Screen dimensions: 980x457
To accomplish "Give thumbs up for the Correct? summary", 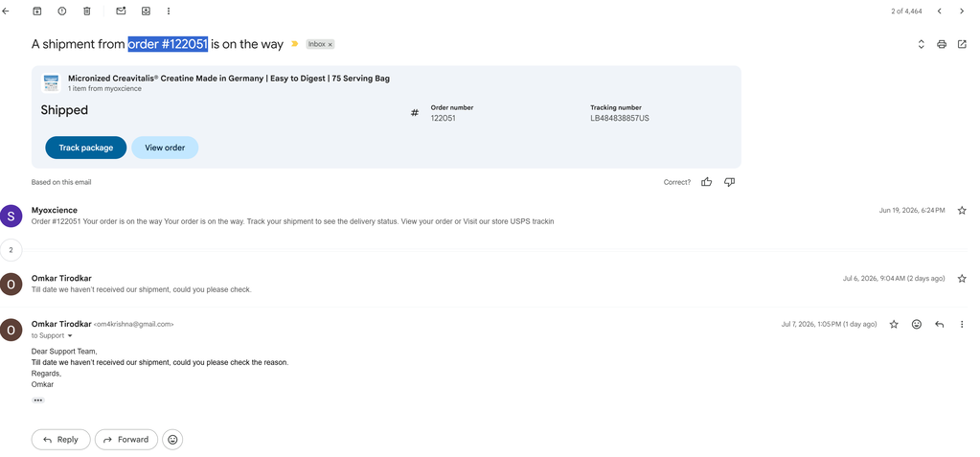I will pyautogui.click(x=706, y=182).
